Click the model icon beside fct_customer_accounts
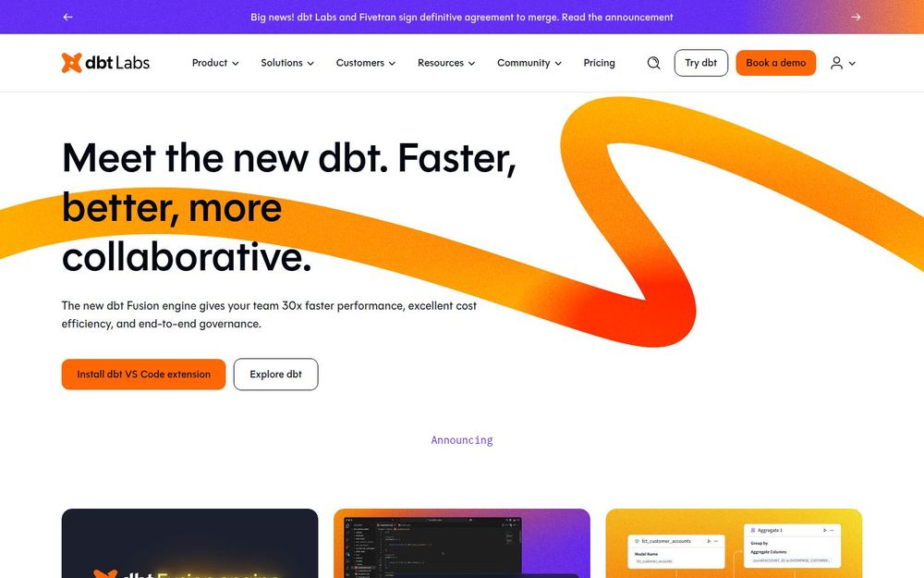The width and height of the screenshot is (924, 578). [x=637, y=541]
